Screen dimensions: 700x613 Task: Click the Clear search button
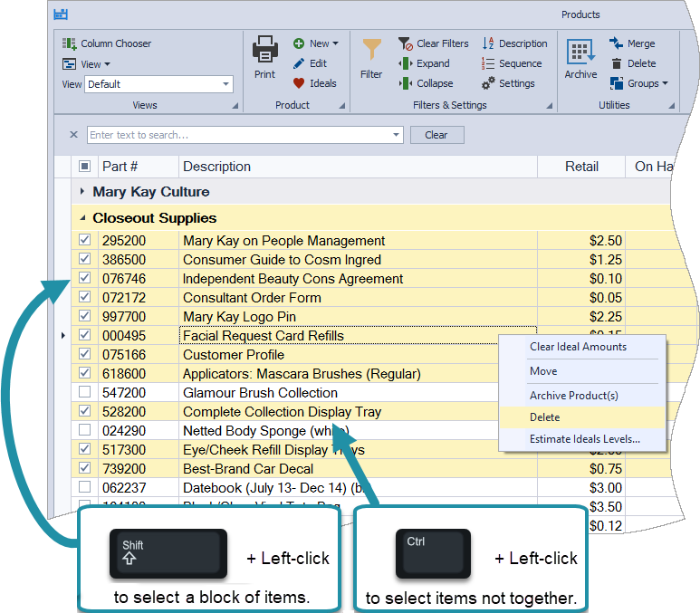point(437,135)
